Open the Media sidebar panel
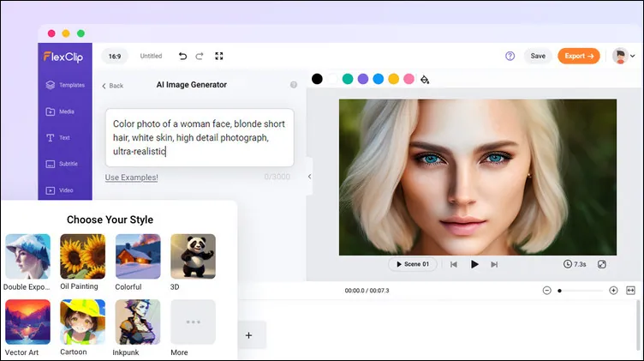This screenshot has width=644, height=361. point(60,111)
